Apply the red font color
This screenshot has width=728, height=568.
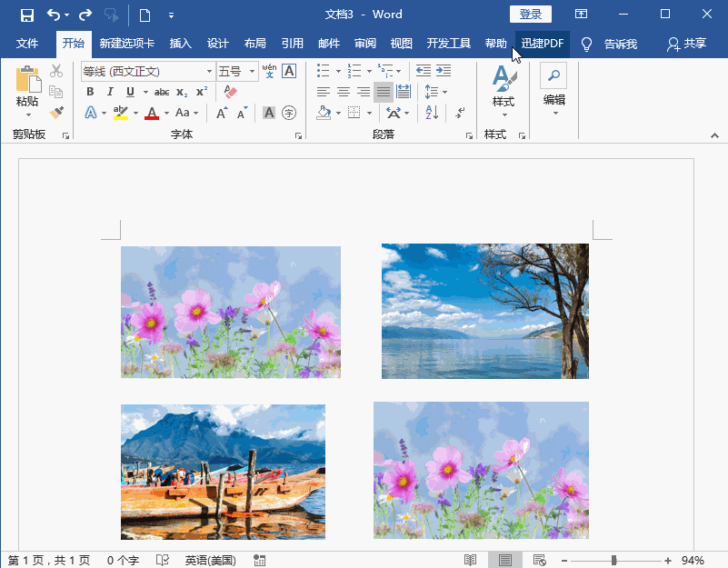(x=152, y=113)
